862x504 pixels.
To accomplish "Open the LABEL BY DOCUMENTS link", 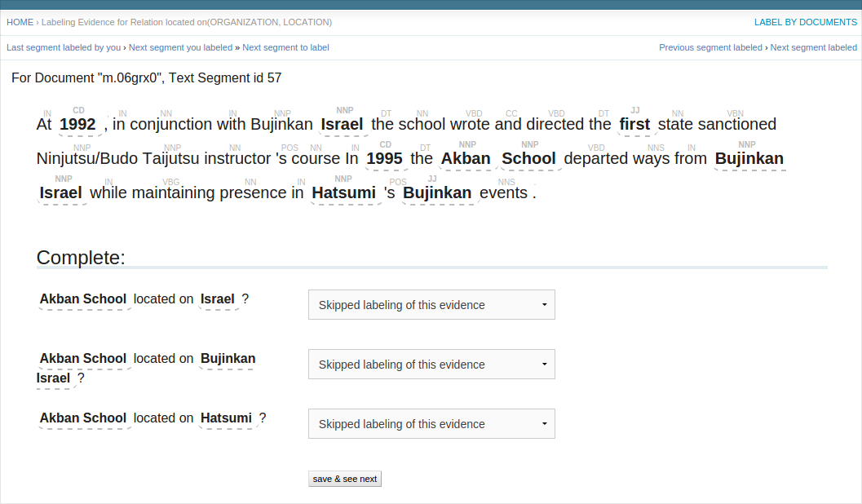I will point(805,22).
